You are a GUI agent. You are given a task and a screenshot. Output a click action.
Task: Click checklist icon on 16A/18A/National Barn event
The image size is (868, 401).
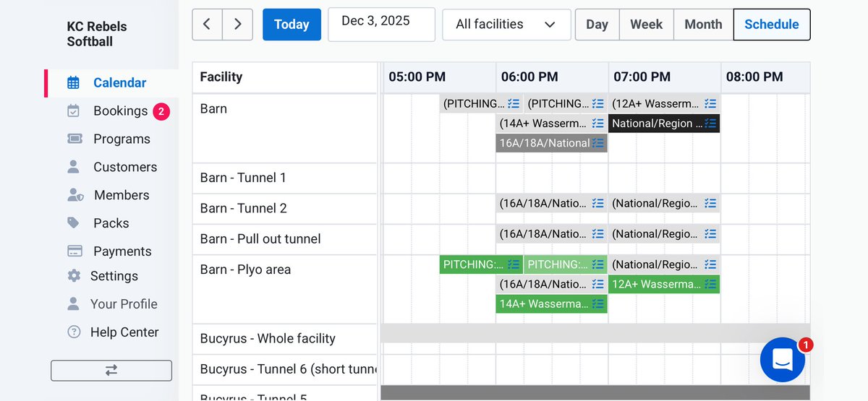click(597, 143)
